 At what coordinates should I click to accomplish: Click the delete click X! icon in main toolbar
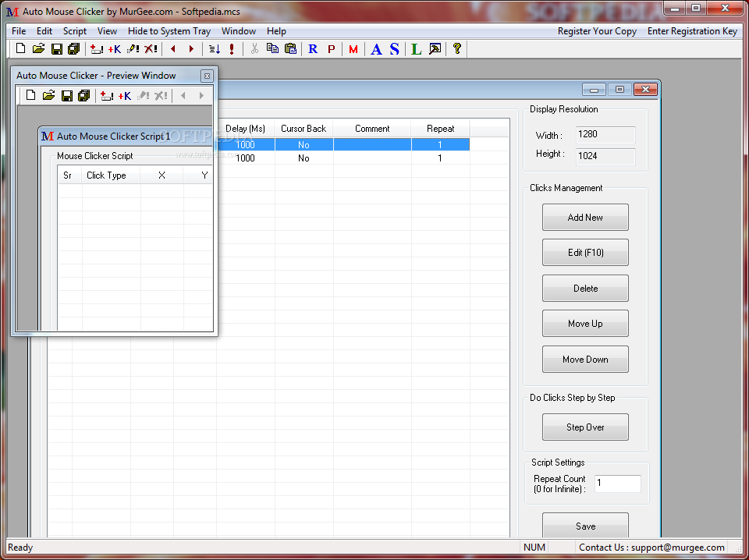pos(151,48)
